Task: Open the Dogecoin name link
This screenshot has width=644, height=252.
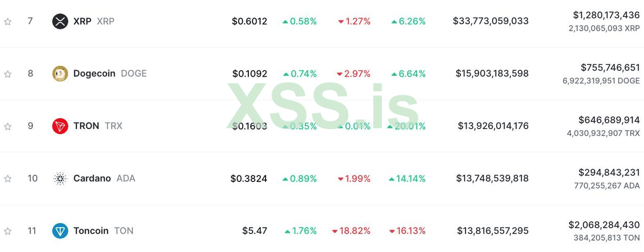Action: pyautogui.click(x=94, y=74)
